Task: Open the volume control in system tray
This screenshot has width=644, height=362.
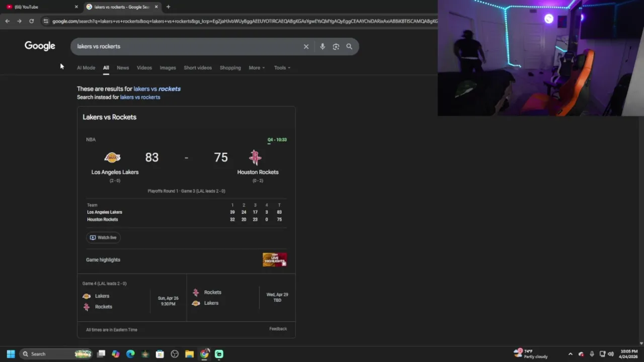Action: 611,354
